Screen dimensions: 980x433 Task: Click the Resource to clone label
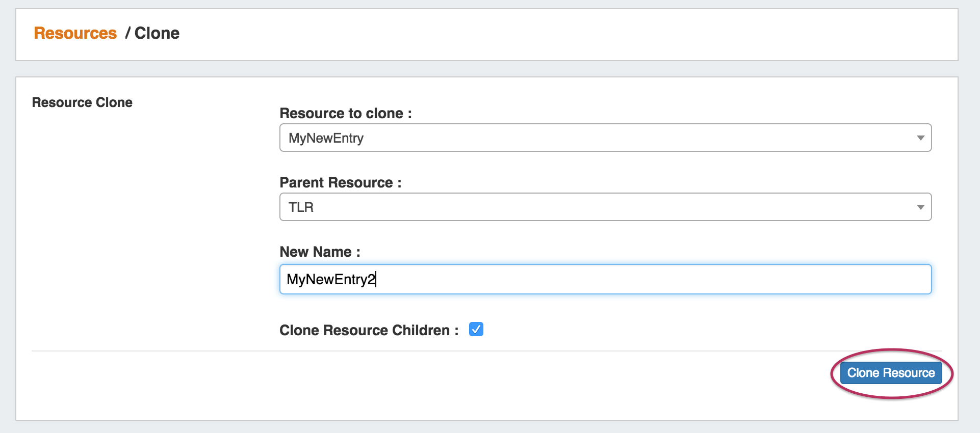point(345,113)
